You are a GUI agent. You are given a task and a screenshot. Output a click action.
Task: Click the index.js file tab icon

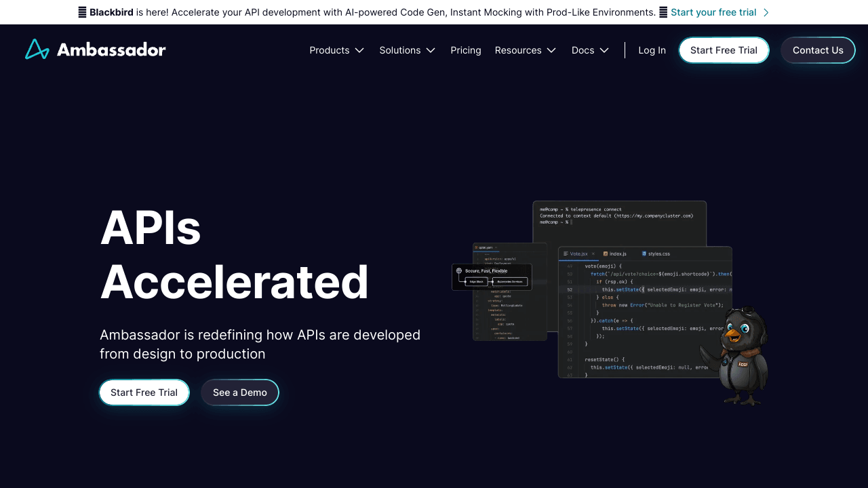click(x=605, y=253)
